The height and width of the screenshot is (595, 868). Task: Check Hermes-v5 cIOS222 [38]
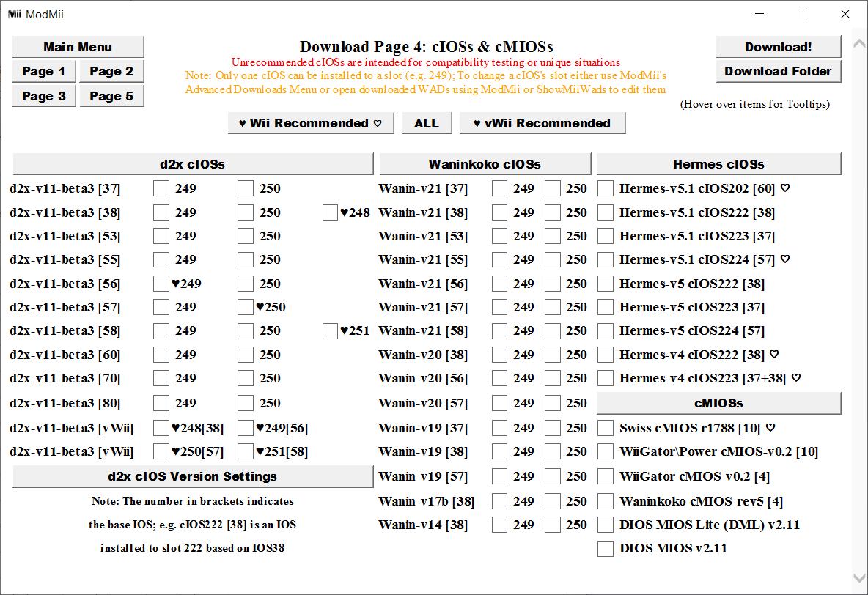click(x=606, y=284)
